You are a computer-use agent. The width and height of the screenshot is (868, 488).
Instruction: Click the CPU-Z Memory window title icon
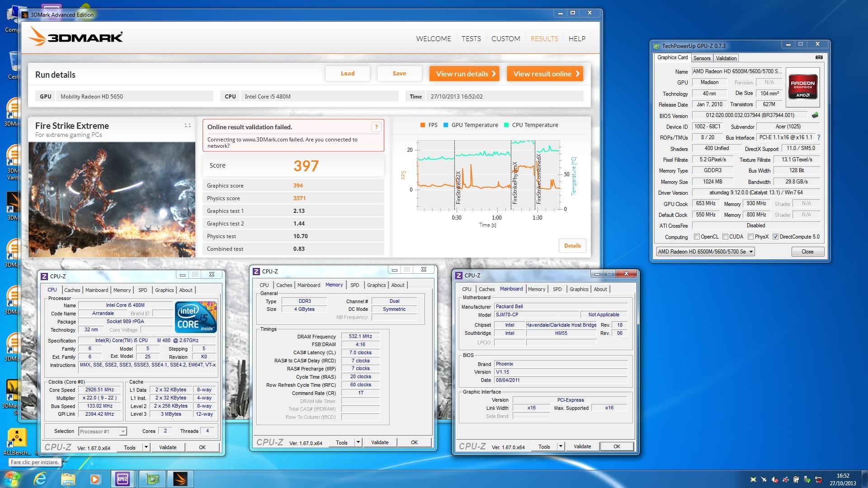[x=256, y=271]
